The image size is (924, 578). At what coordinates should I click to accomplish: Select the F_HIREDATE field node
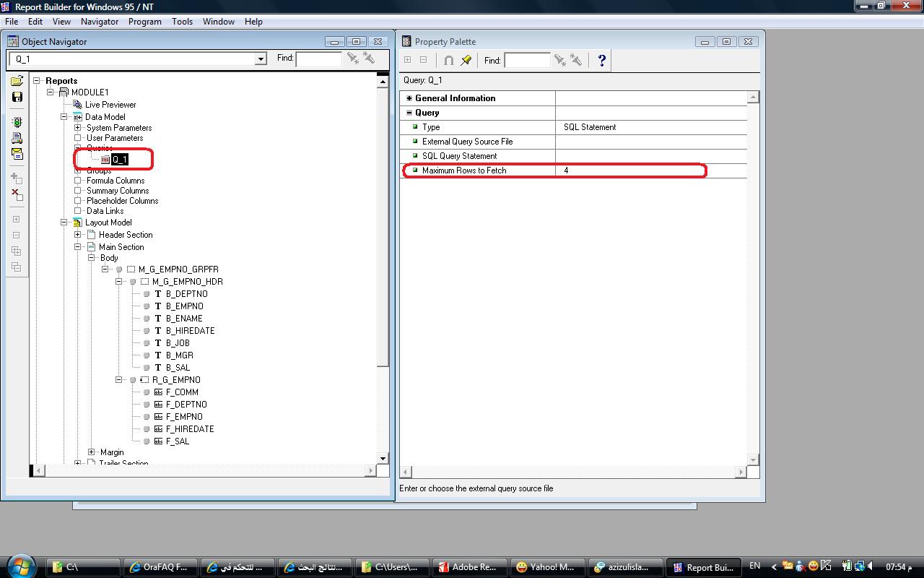click(x=189, y=429)
